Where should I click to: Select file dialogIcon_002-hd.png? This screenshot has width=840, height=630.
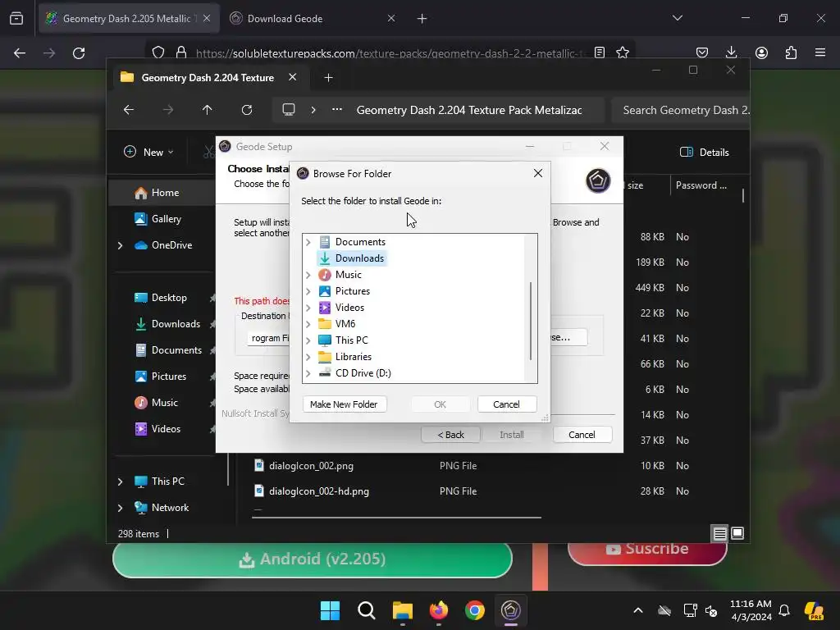click(319, 491)
